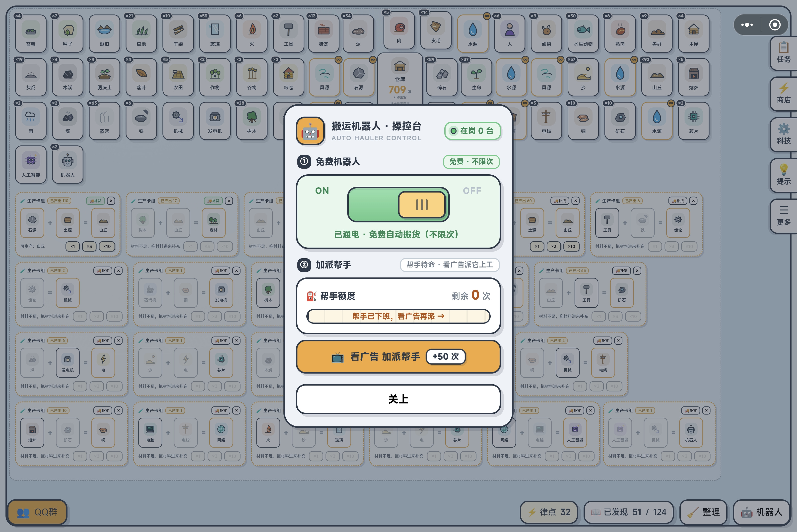Select the 木屋 cabin card
The image size is (797, 532).
click(694, 34)
